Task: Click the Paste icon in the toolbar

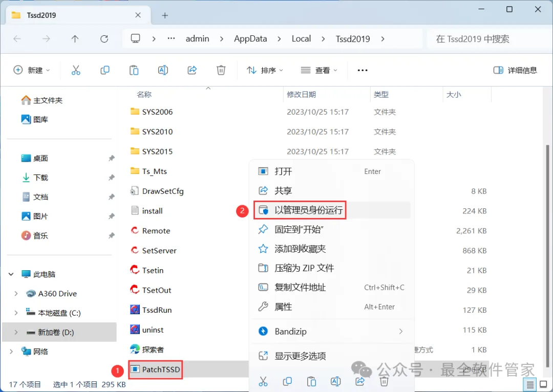Action: 134,70
